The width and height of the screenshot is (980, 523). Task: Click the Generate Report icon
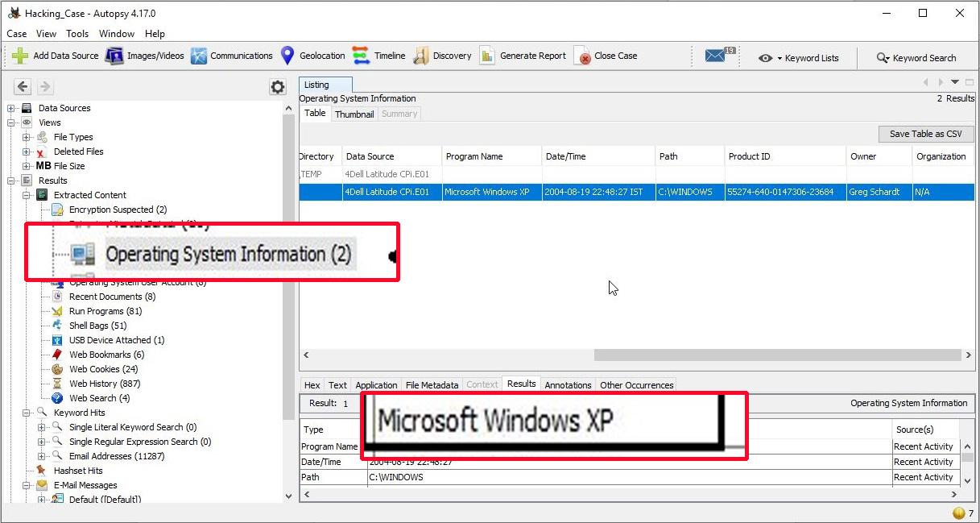pos(487,56)
